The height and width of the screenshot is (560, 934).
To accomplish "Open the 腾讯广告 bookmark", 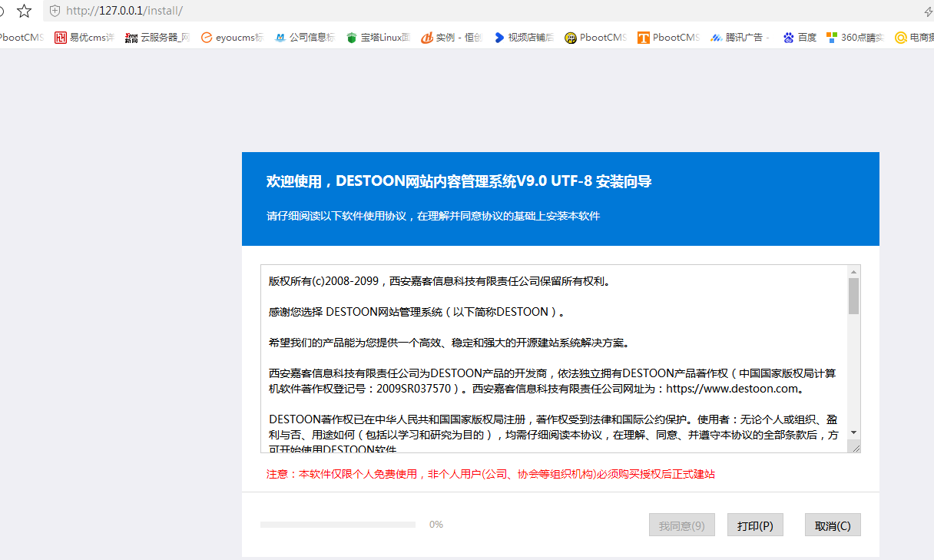I will point(740,37).
